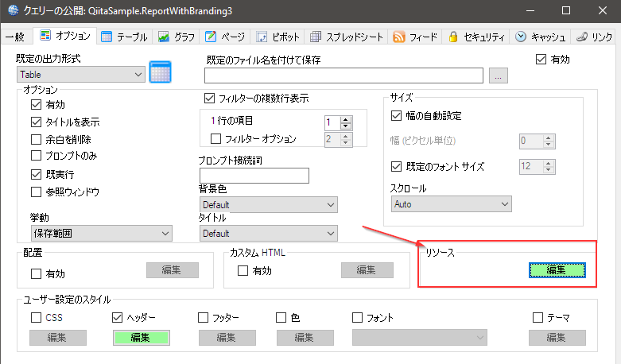Viewport: 621px width, 364px height.
Task: Enable the 色 checkbox
Action: (x=281, y=317)
